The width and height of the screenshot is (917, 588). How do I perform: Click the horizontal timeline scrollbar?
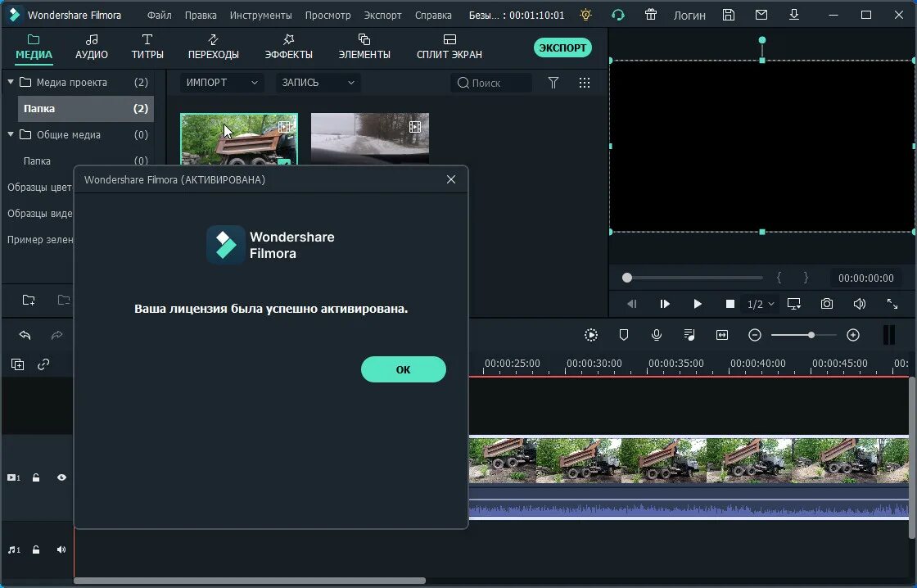[x=250, y=581]
